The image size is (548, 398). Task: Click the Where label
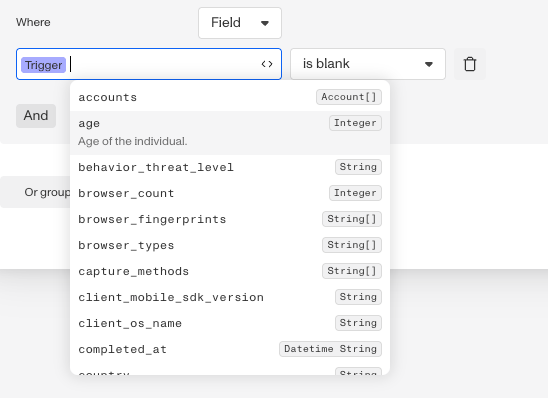[x=33, y=22]
